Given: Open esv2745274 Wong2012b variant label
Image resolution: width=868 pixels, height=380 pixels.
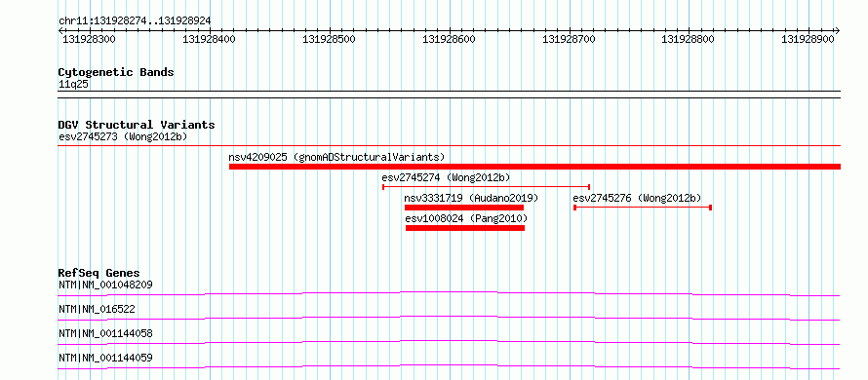Looking at the screenshot, I should (x=446, y=177).
